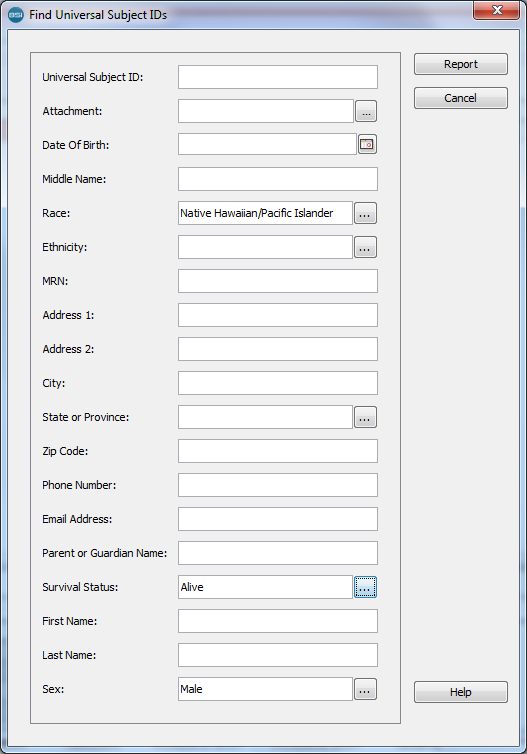Focus the Email Address field
The height and width of the screenshot is (754, 527).
[x=278, y=519]
